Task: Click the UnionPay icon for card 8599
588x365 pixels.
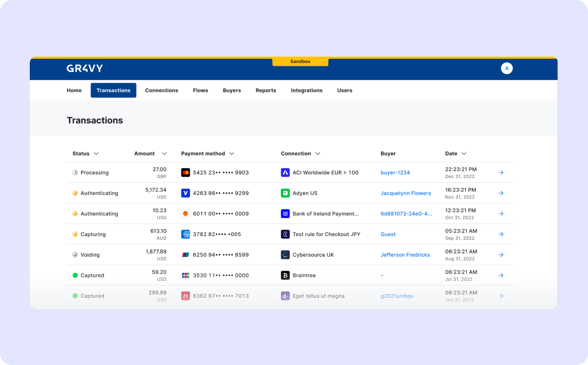Action: pyautogui.click(x=185, y=255)
